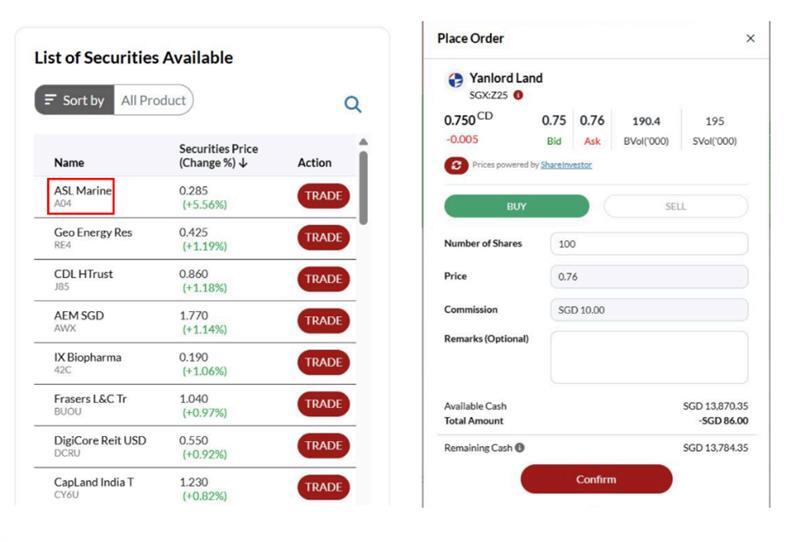Screen dimensions: 800x542
Task: Click the red info icon beside SGX:Z25
Action: click(518, 95)
